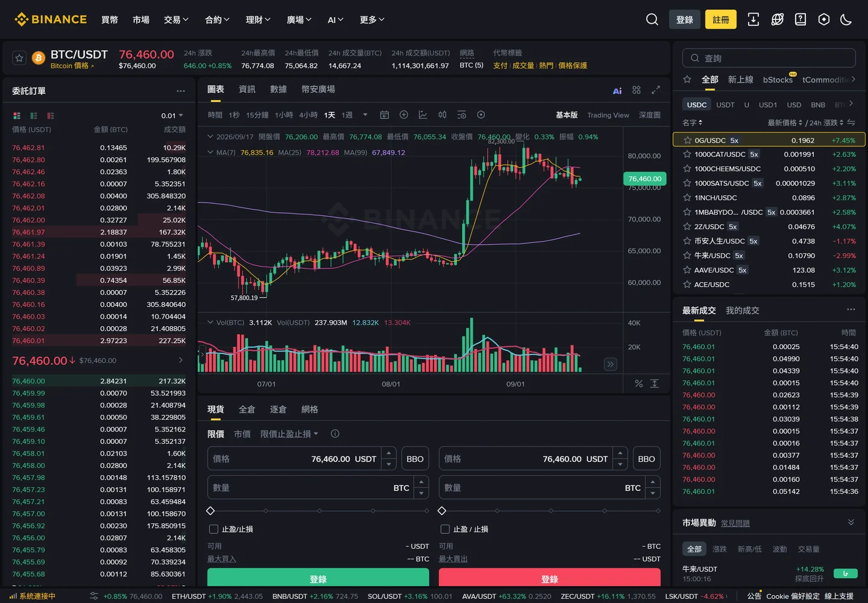Click the buy amount slider handle
Viewport: 868px width, 603px height.
[210, 511]
